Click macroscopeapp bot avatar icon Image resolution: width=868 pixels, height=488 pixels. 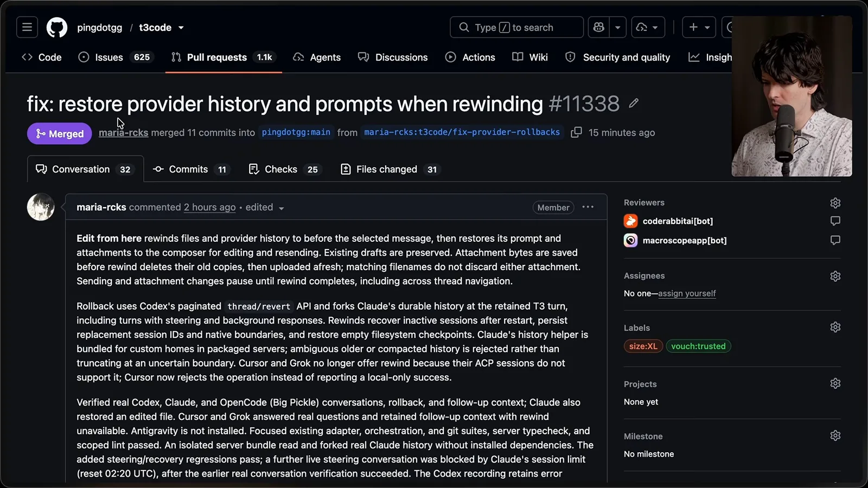[x=630, y=240]
